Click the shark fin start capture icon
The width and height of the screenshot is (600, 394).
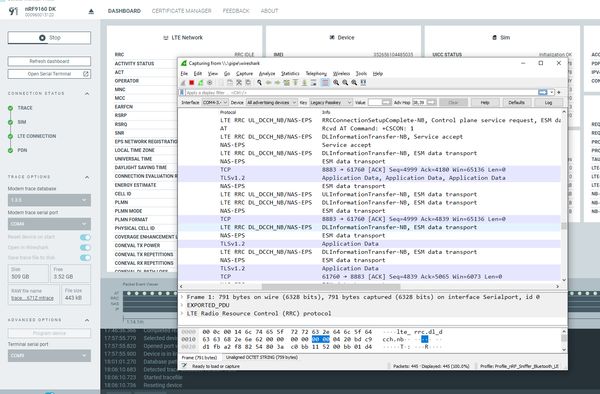183,83
